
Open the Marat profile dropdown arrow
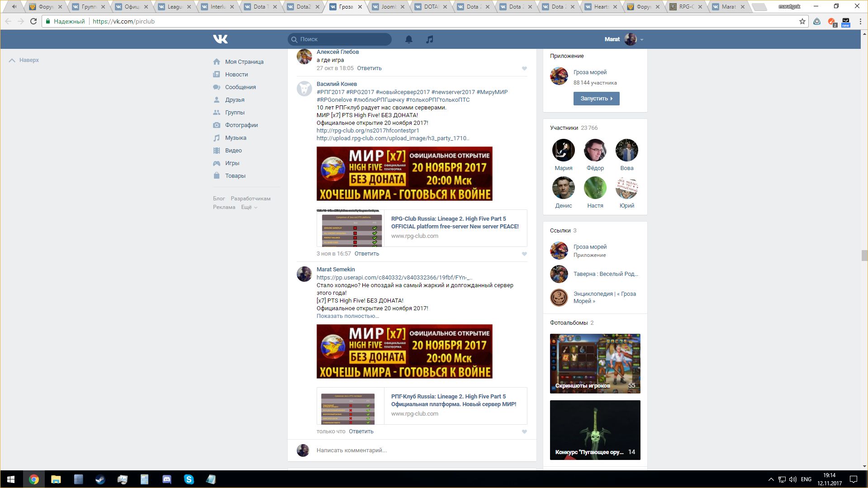tap(641, 40)
